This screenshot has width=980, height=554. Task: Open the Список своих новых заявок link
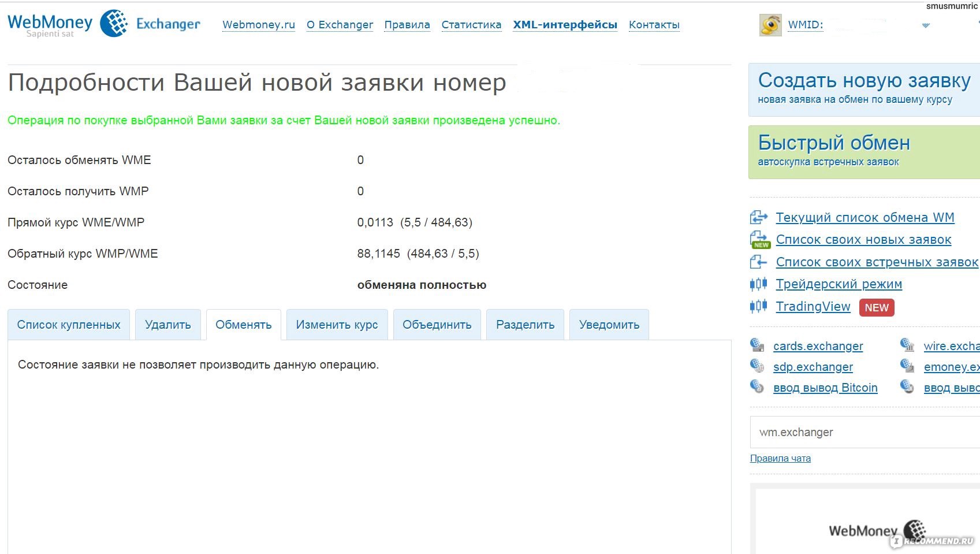click(x=864, y=240)
